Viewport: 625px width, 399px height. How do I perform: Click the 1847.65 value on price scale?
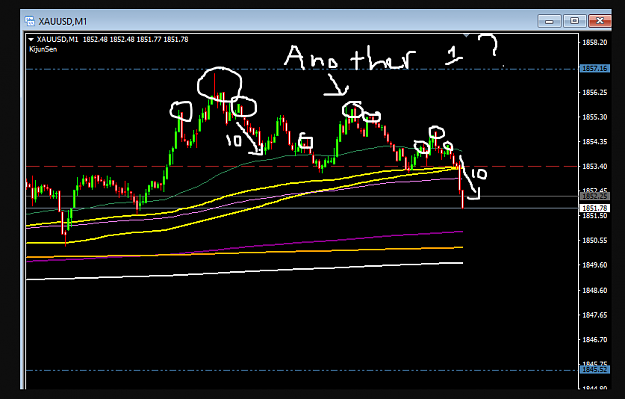595,315
